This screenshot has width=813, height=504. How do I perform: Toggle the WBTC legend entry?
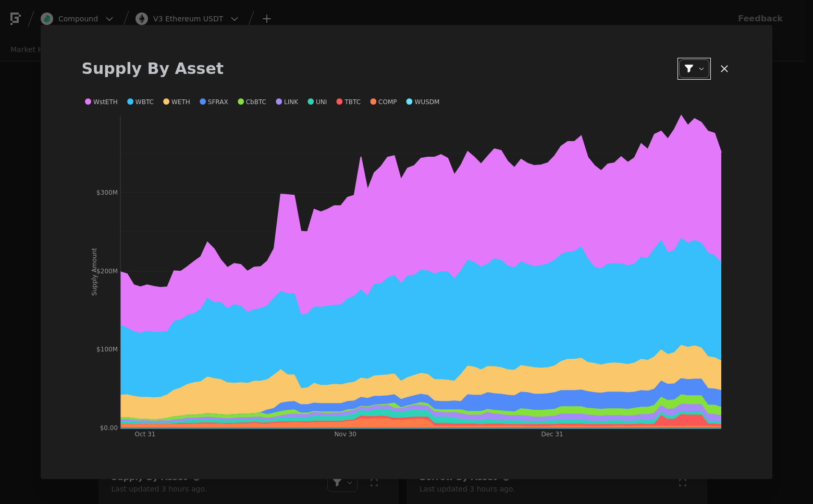pos(140,102)
